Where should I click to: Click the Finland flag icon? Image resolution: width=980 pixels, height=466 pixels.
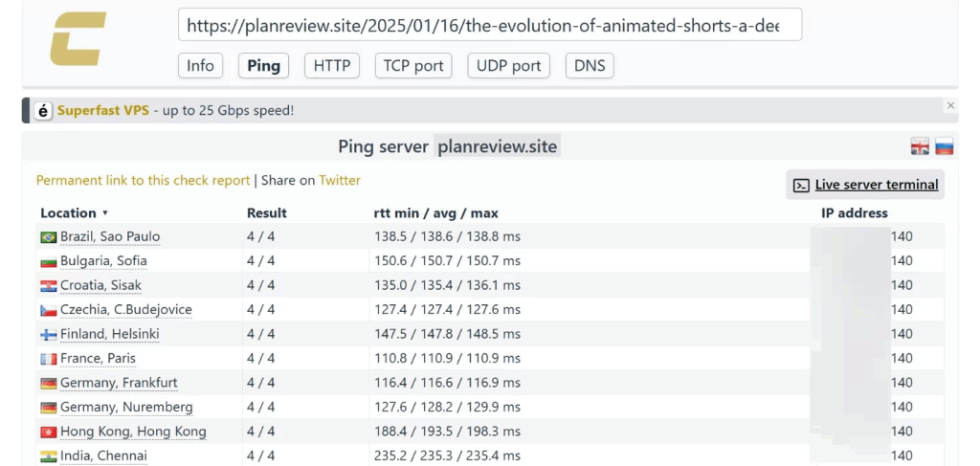48,335
